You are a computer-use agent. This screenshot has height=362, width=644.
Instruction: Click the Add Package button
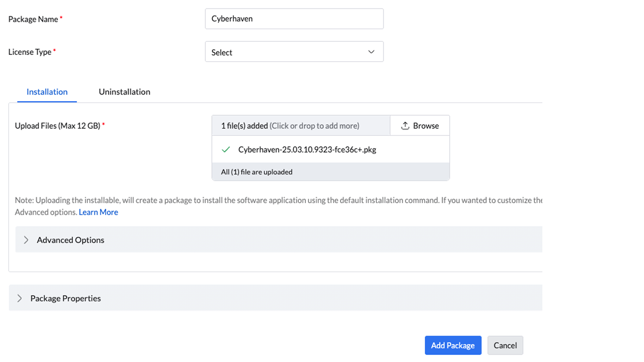coord(453,345)
